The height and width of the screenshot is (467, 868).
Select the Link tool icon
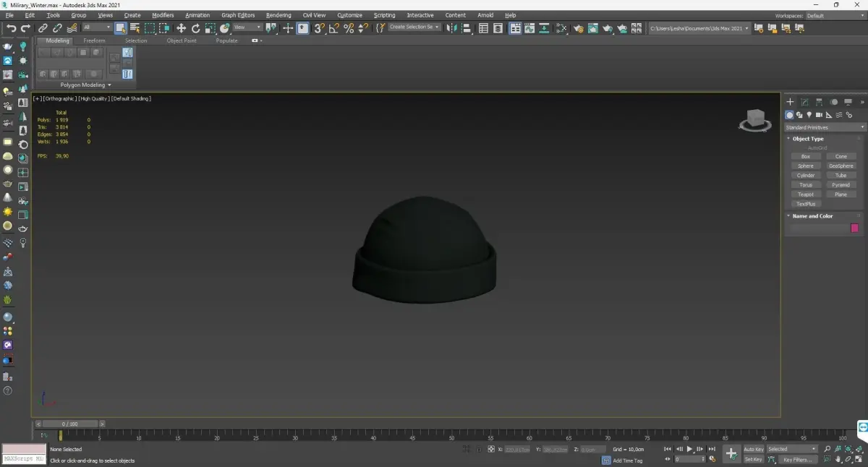pyautogui.click(x=43, y=28)
